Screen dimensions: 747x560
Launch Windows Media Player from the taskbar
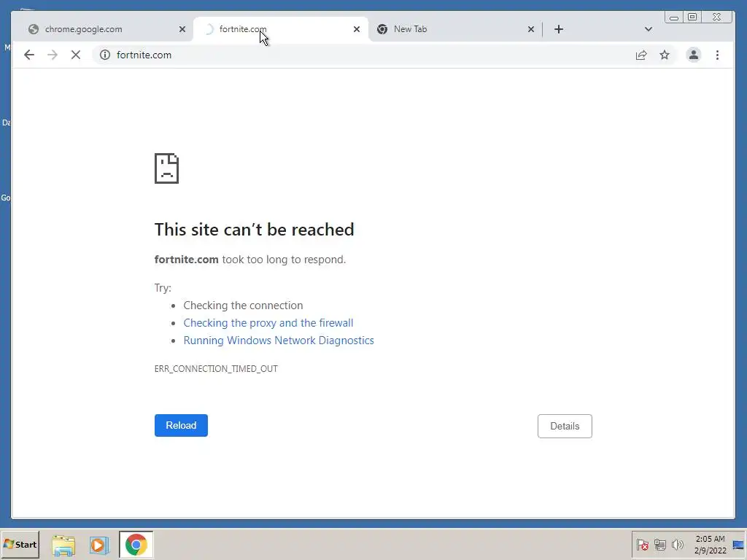point(99,545)
